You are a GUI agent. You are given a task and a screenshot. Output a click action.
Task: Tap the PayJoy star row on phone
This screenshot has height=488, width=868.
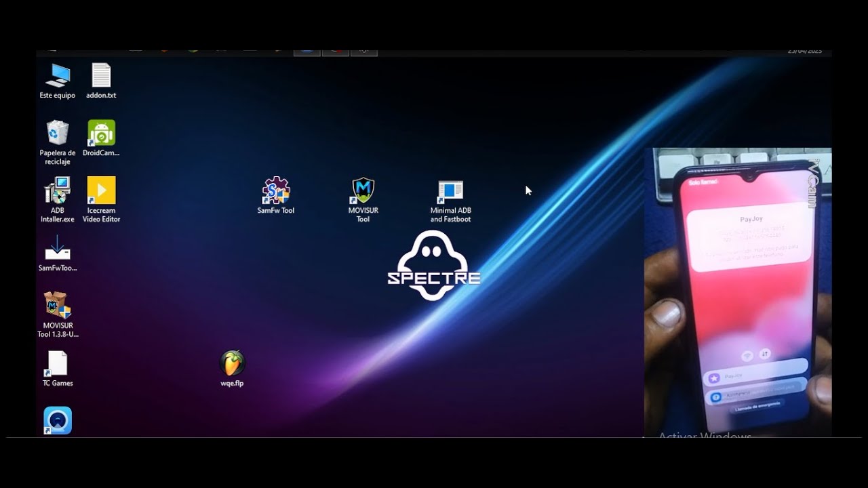757,372
